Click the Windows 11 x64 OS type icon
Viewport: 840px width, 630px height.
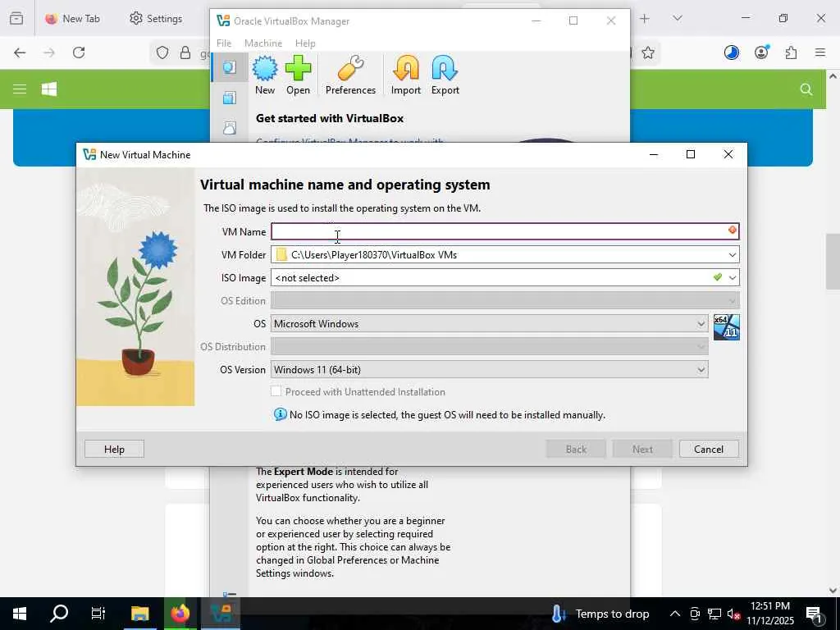[727, 327]
